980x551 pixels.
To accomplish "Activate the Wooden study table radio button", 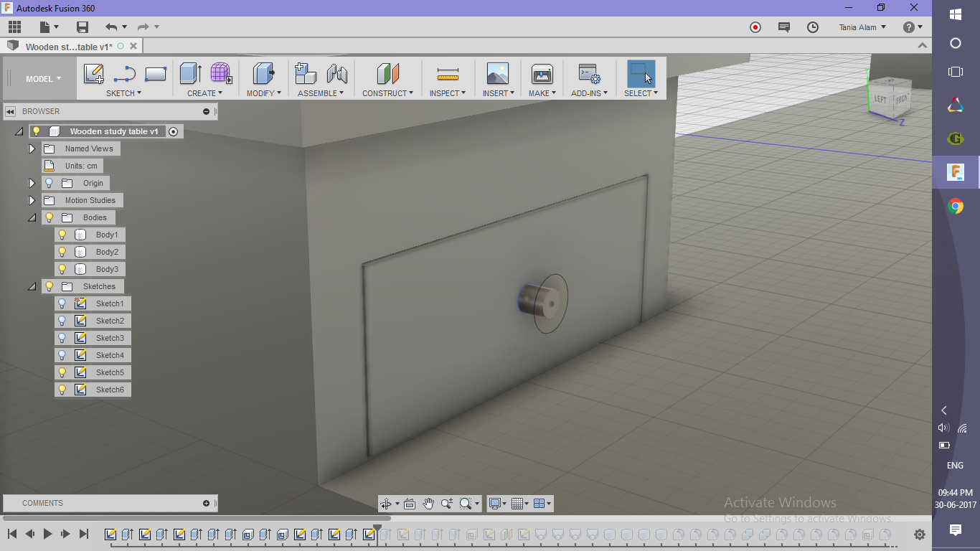I will pos(173,132).
